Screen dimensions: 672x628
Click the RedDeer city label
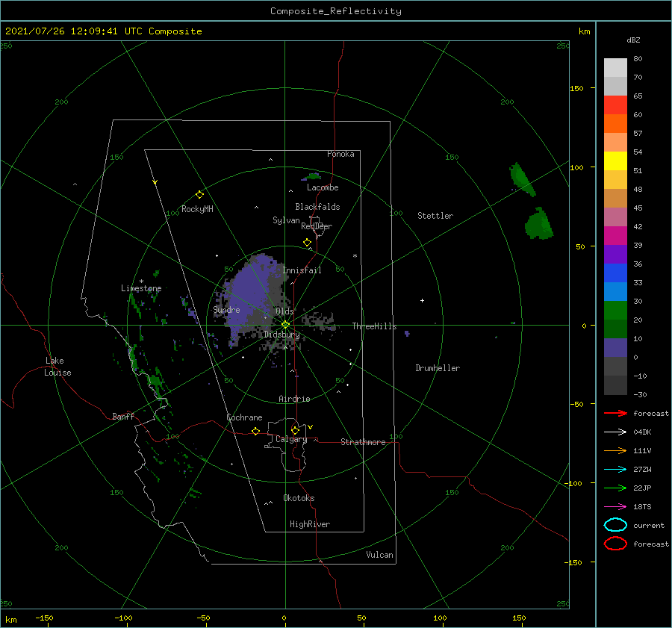317,226
